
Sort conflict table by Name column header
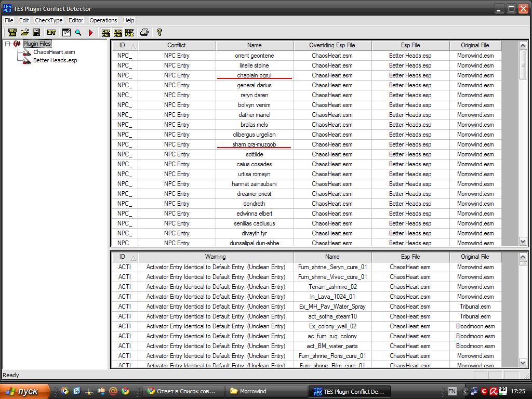[255, 46]
